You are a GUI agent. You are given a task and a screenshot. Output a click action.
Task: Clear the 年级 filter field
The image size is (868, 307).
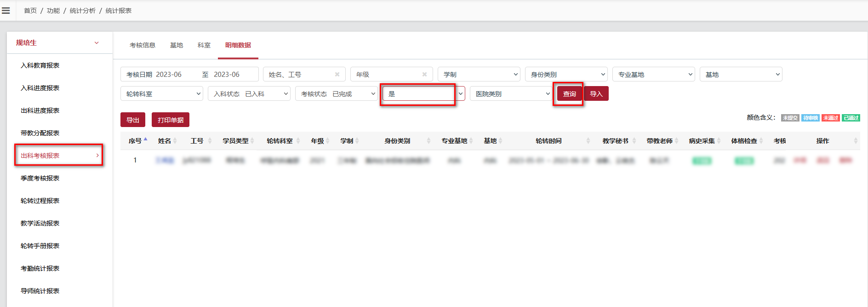click(x=424, y=75)
